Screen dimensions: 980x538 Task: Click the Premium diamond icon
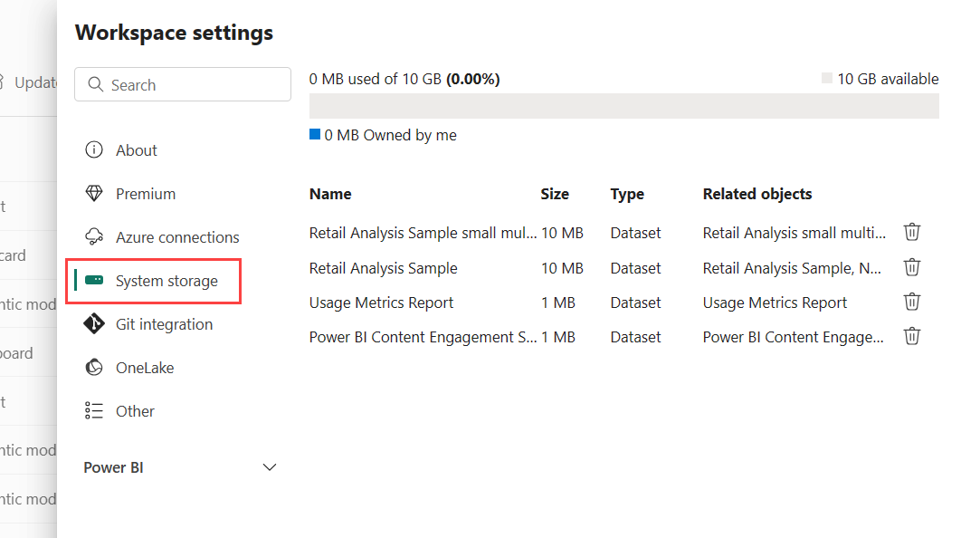click(x=94, y=194)
